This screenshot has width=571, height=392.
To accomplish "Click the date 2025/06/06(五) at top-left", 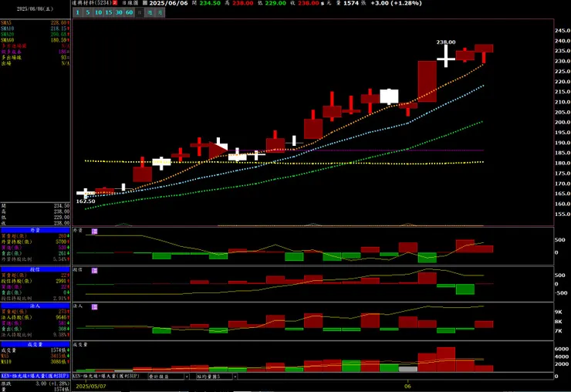I will (35, 8).
